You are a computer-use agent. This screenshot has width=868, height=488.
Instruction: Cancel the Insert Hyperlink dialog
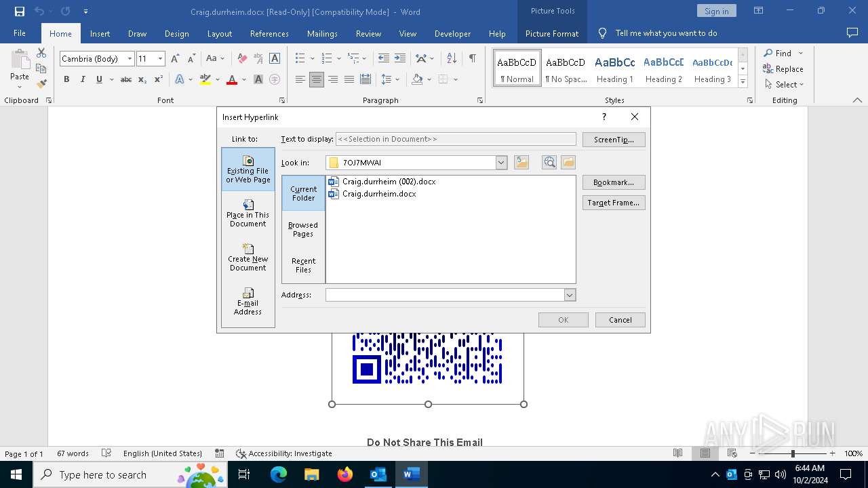pos(620,320)
